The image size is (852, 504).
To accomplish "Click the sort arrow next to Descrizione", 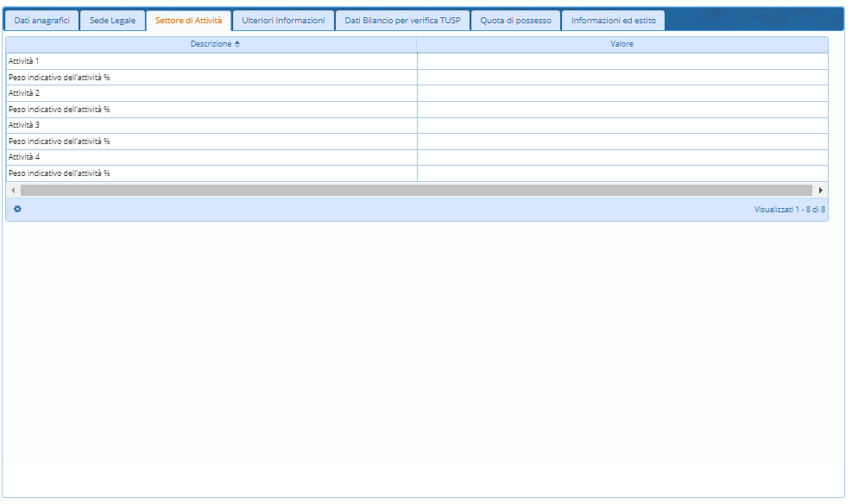I will point(237,44).
